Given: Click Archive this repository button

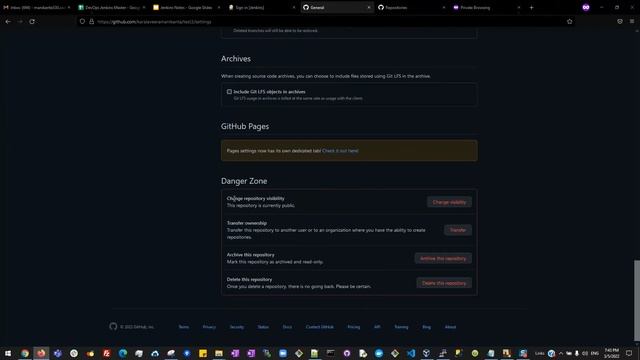Looking at the screenshot, I should (x=443, y=258).
